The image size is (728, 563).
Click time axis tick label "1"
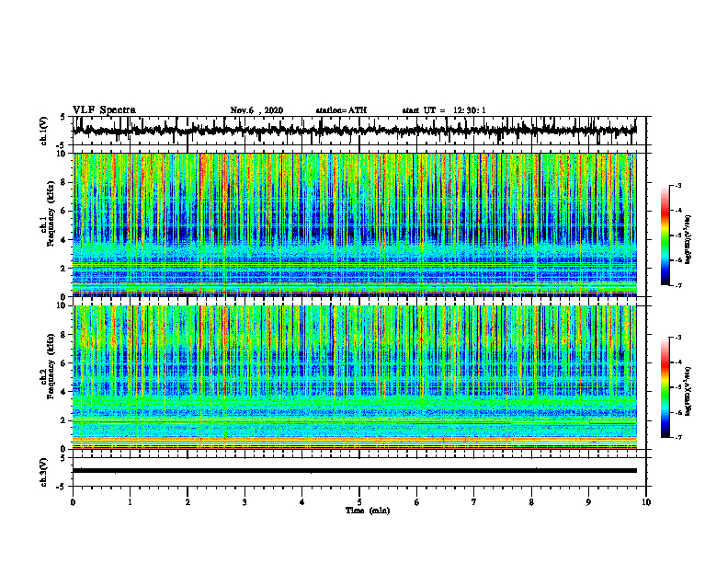click(x=130, y=502)
